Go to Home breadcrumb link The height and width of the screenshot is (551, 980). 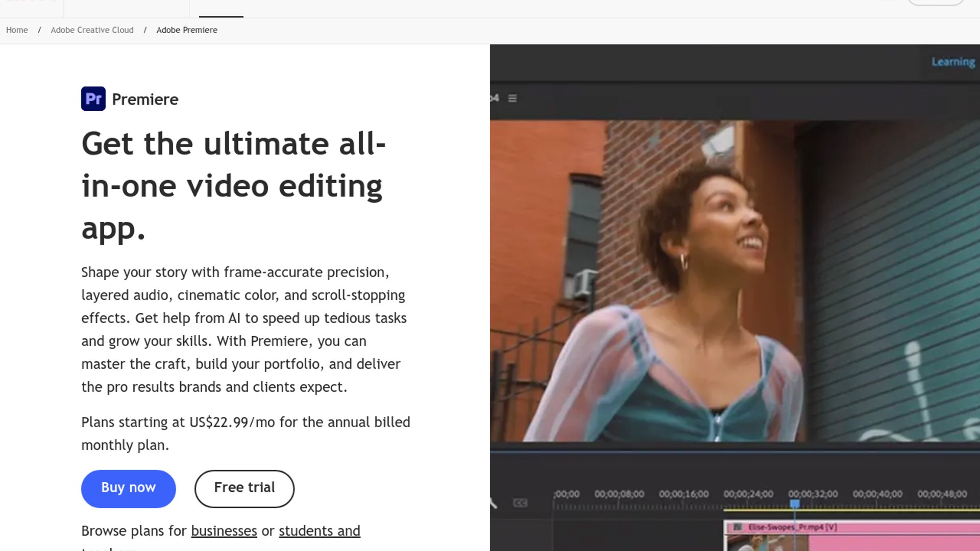17,30
